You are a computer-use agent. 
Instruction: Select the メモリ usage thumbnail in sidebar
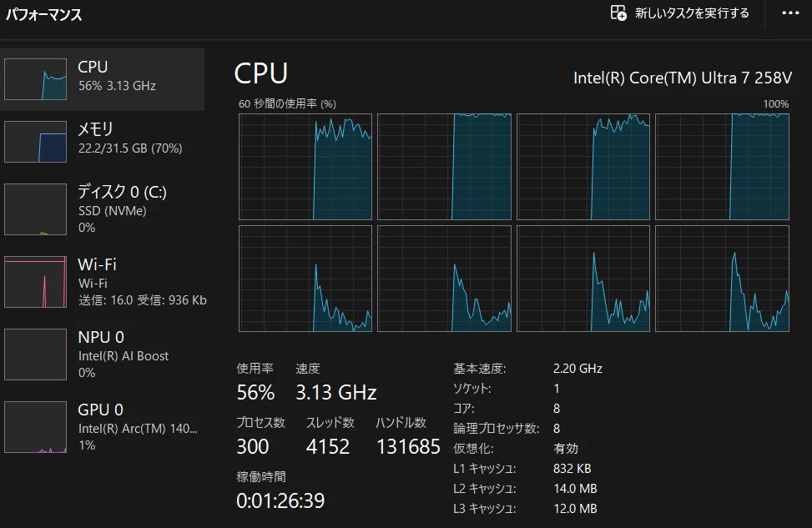pos(36,142)
